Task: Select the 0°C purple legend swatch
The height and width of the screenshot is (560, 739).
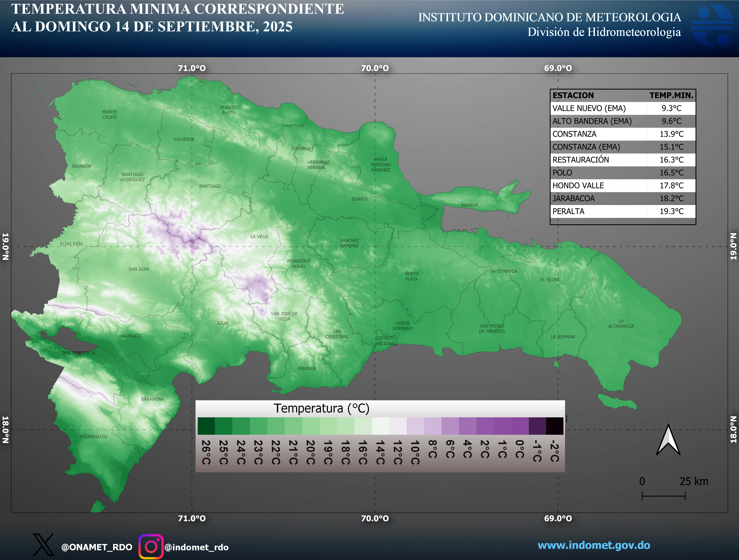Action: click(x=520, y=426)
